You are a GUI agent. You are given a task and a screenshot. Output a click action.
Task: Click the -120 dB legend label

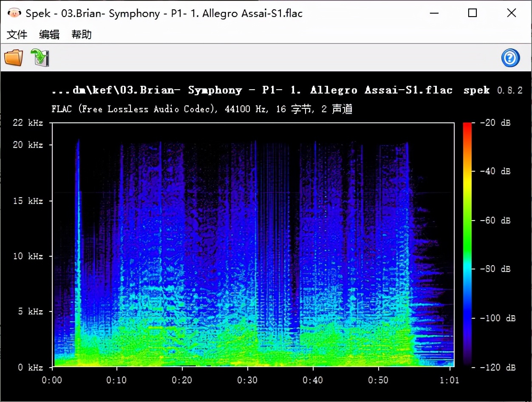tap(497, 368)
